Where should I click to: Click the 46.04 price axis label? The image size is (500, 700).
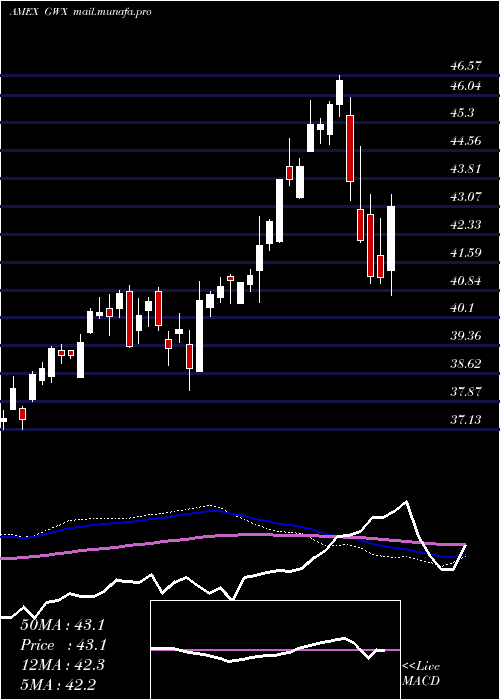tap(466, 86)
